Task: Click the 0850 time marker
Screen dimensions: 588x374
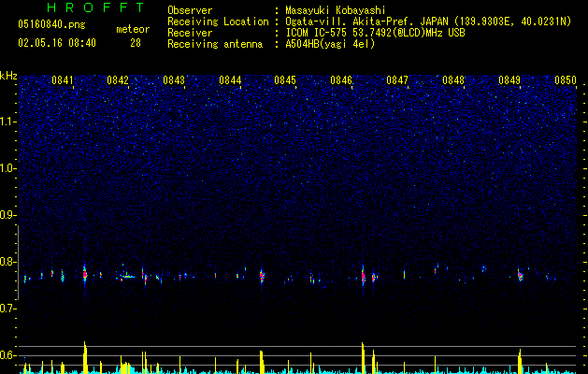Action: point(566,80)
